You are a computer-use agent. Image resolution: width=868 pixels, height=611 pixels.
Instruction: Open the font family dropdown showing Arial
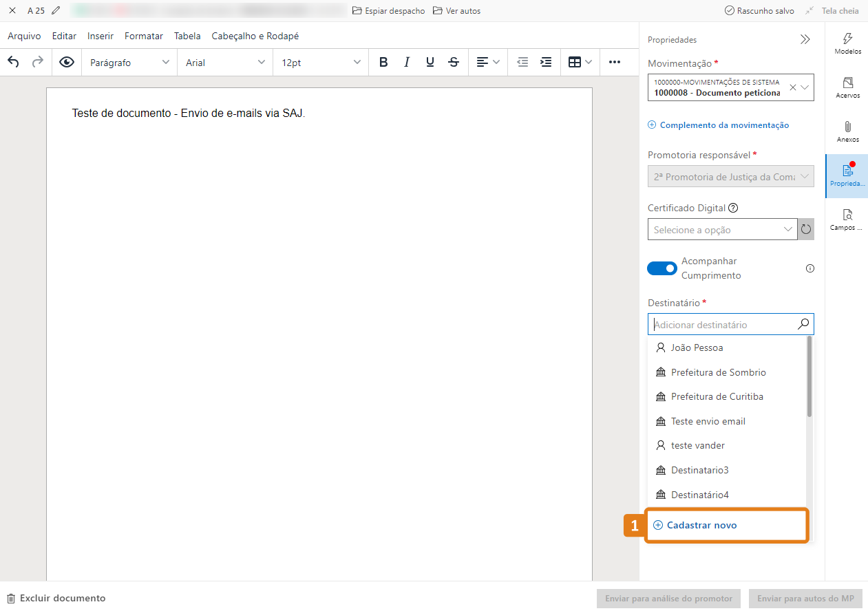point(224,62)
